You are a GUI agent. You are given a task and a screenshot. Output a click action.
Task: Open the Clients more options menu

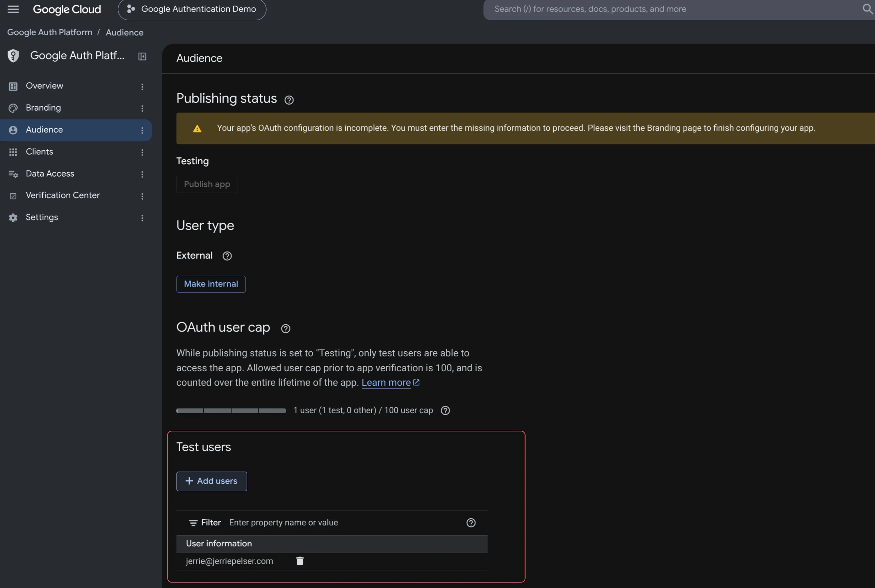pyautogui.click(x=142, y=152)
